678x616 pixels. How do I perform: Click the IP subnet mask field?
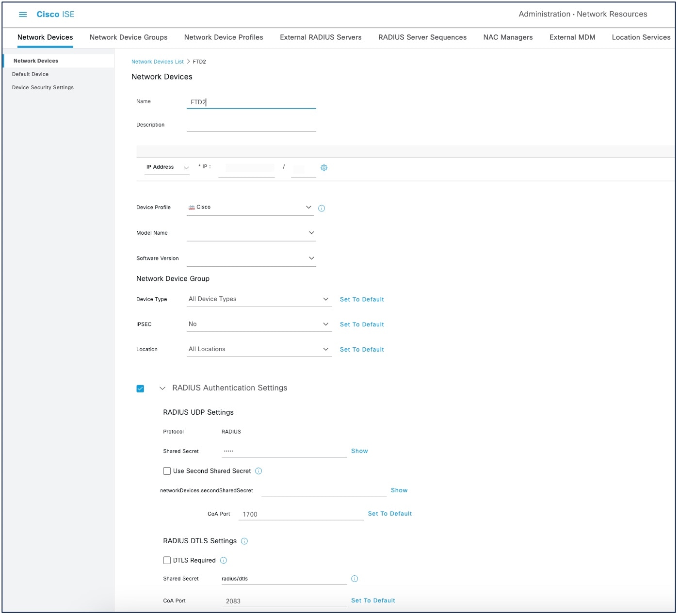[x=304, y=168]
